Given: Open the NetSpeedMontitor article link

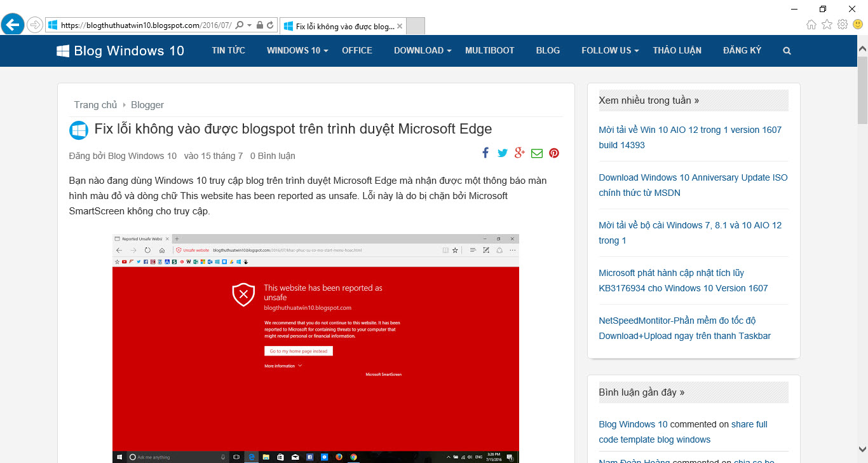Looking at the screenshot, I should 685,328.
